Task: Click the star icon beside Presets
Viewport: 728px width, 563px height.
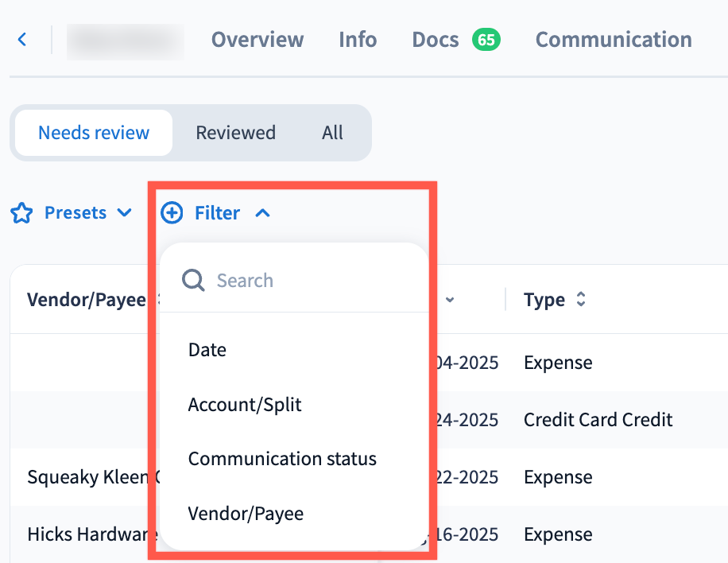Action: pyautogui.click(x=21, y=213)
